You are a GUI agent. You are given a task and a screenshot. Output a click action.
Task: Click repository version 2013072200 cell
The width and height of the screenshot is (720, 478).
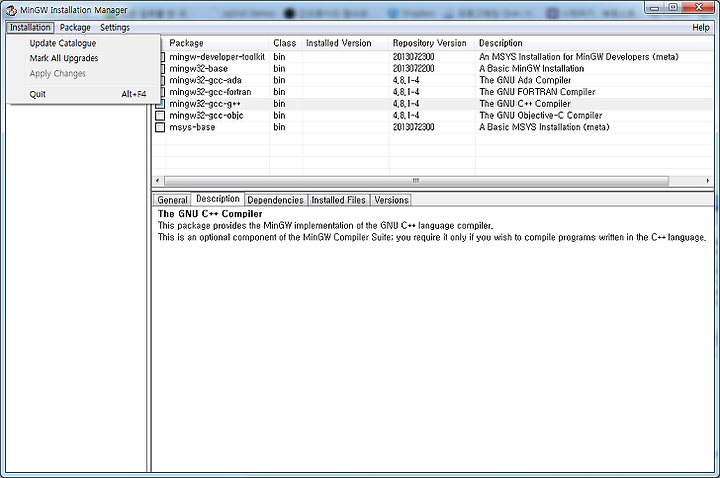point(413,69)
